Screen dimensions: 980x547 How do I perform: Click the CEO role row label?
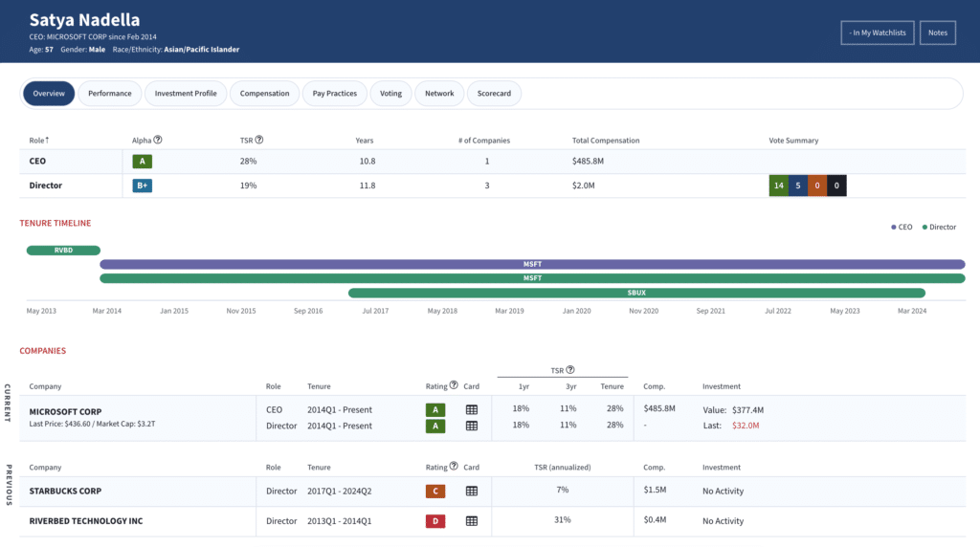(37, 161)
